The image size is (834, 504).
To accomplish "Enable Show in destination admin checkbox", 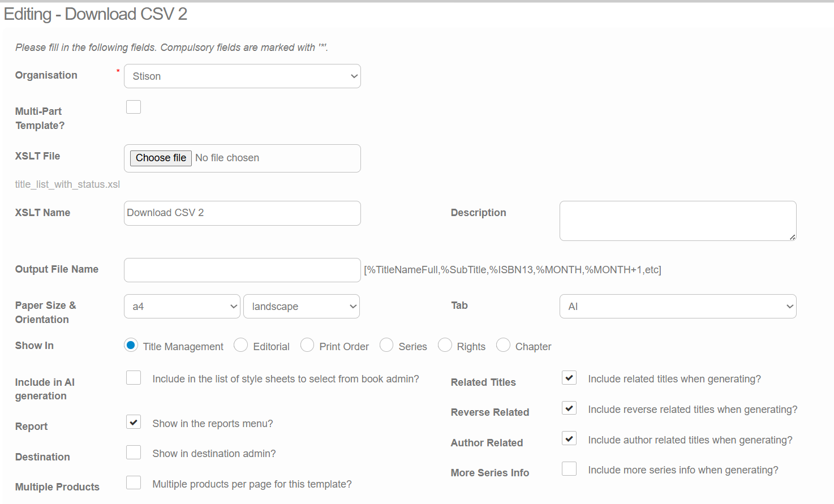I will point(134,453).
